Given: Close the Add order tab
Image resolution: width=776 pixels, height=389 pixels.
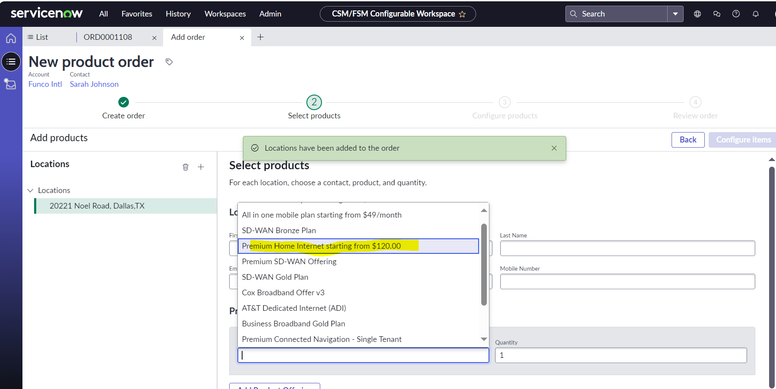Looking at the screenshot, I should point(242,38).
